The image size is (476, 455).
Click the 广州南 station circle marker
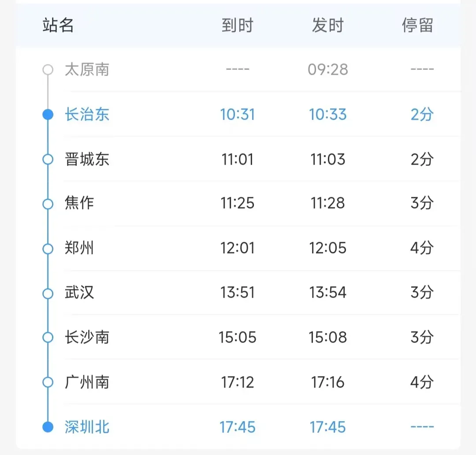tap(48, 382)
